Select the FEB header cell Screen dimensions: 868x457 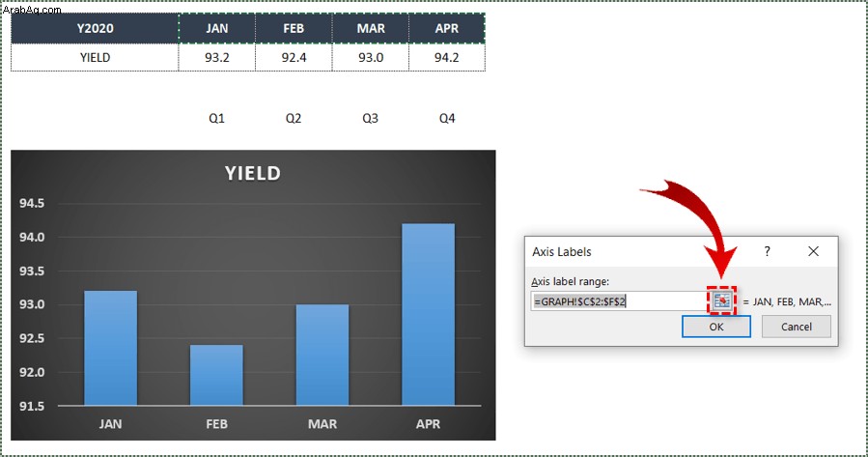tap(294, 28)
